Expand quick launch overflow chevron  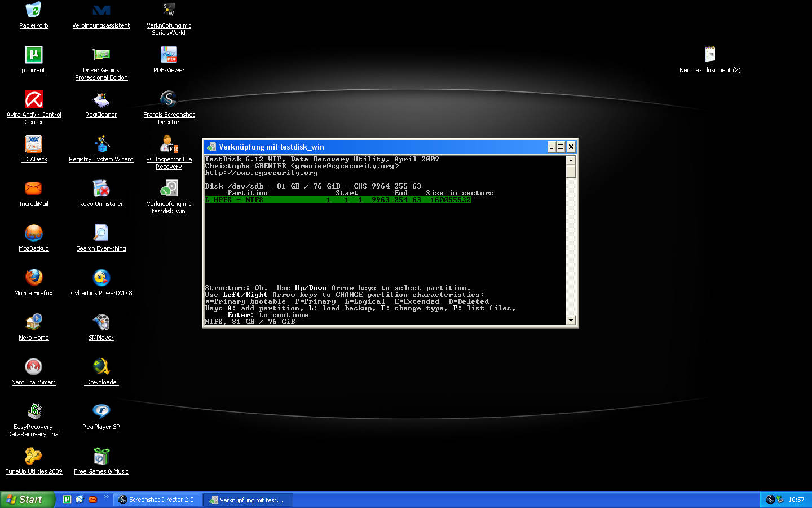tap(106, 497)
